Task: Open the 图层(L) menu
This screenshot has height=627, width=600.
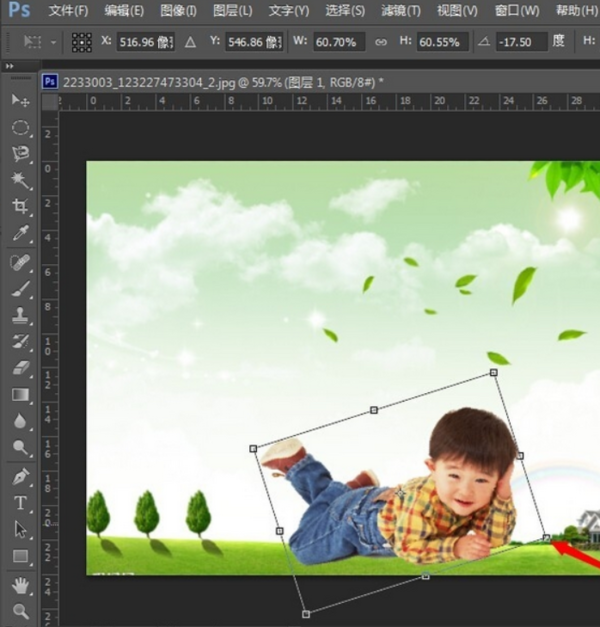Action: (x=232, y=11)
